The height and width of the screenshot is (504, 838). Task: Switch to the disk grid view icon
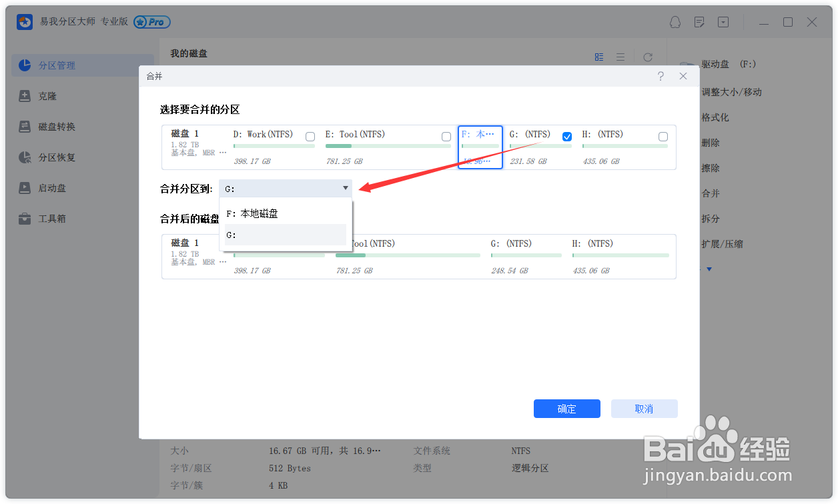pyautogui.click(x=599, y=57)
